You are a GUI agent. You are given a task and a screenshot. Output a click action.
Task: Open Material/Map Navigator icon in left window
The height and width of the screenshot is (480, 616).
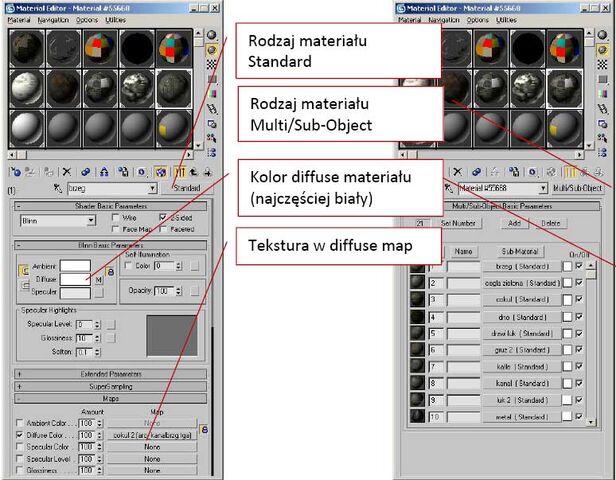pyautogui.click(x=212, y=152)
